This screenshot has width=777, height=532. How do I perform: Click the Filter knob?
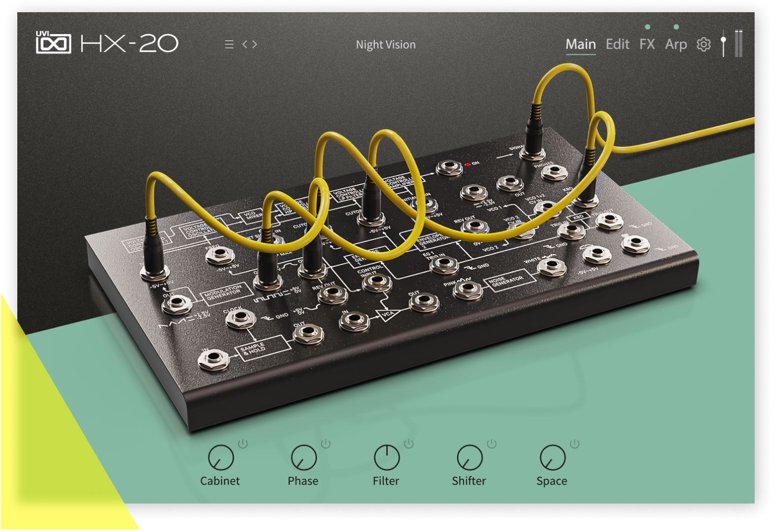click(x=386, y=457)
